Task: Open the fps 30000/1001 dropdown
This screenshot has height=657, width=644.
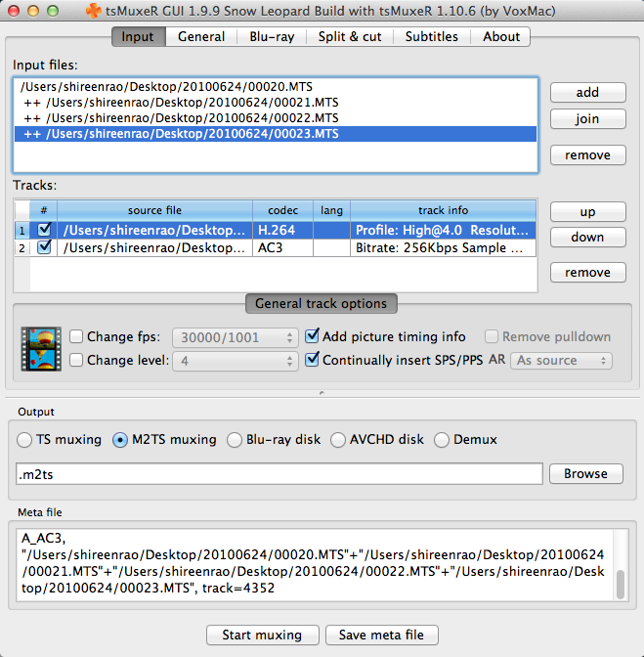Action: [x=235, y=337]
